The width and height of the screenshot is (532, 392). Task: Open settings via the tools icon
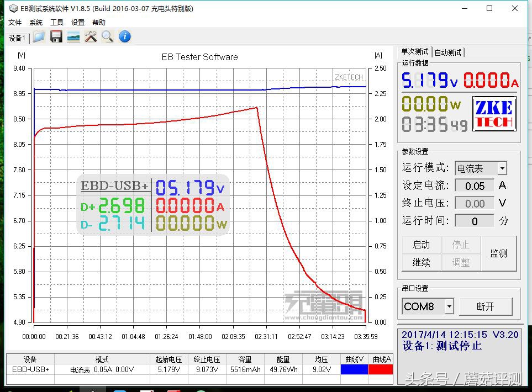click(91, 36)
